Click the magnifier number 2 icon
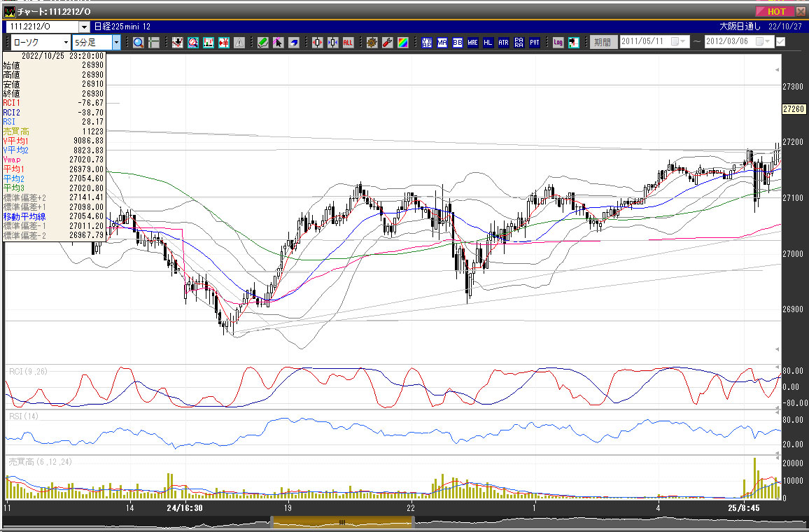Viewport: 809px width, 532px height. tap(193, 42)
